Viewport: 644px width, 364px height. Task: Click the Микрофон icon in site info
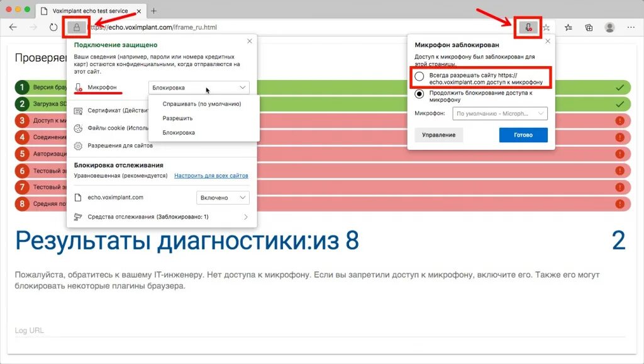pos(79,88)
